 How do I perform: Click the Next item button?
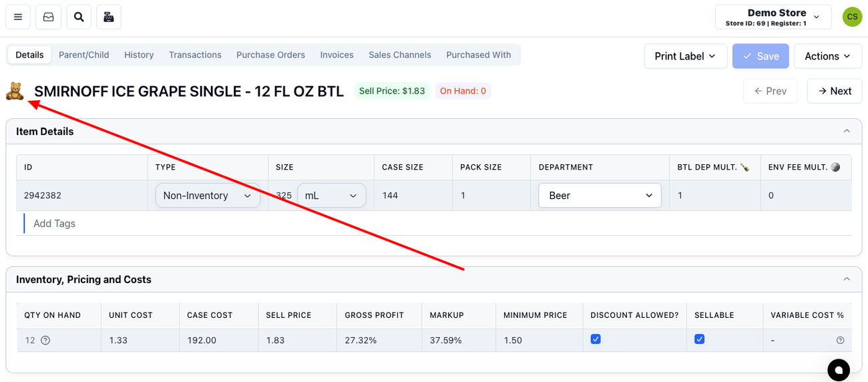835,91
